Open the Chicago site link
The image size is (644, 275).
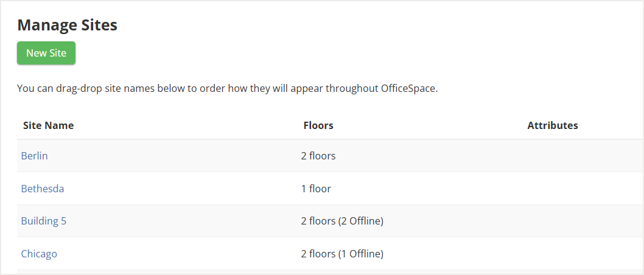point(39,254)
